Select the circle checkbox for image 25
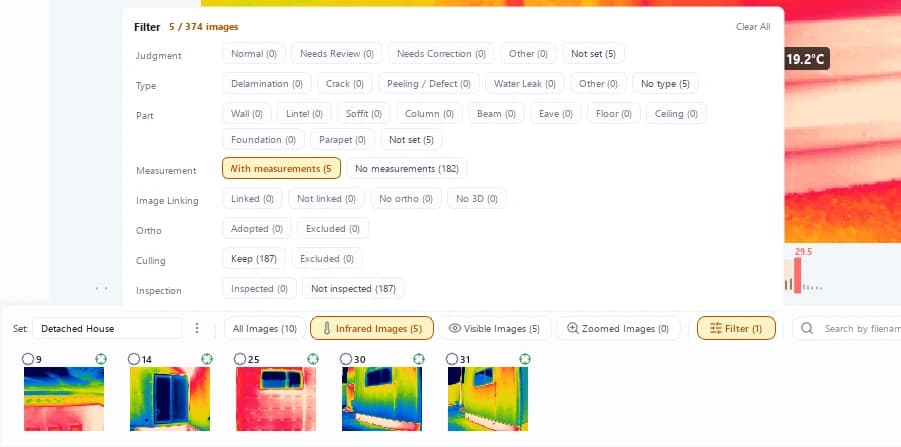901x447 pixels. tap(240, 359)
